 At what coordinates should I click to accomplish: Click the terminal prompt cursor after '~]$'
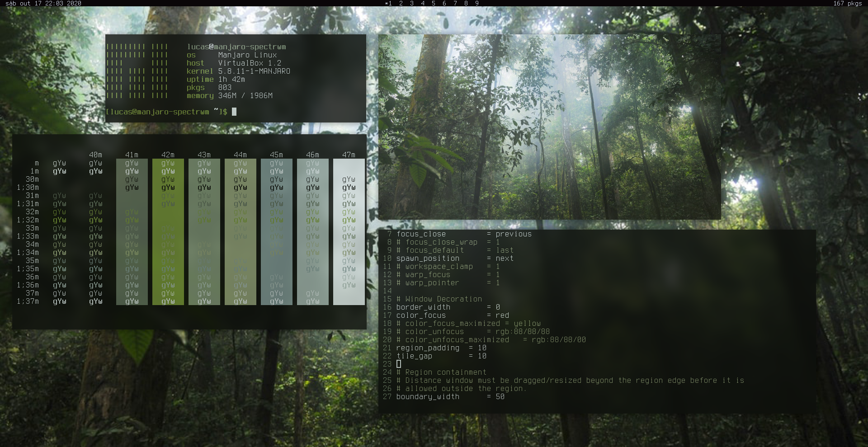[234, 112]
